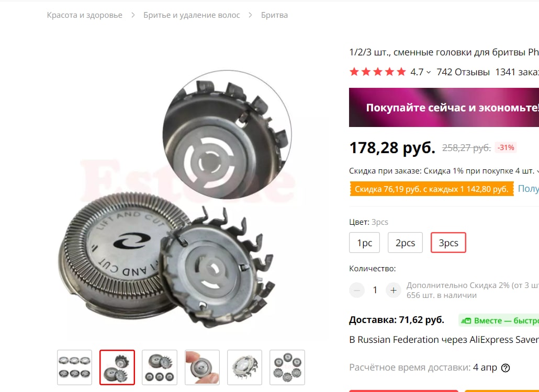The width and height of the screenshot is (539, 392).
Task: Select the last thumbnail with five heads
Action: [287, 367]
